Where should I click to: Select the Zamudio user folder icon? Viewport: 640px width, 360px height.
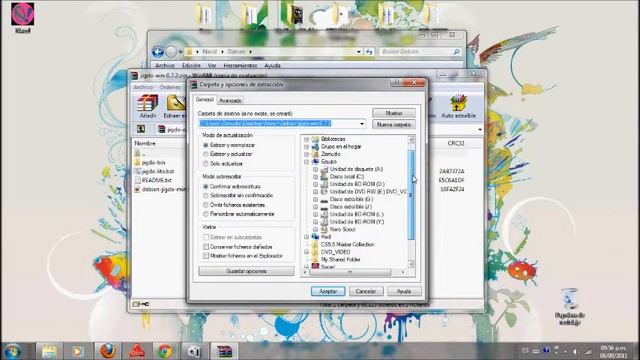pos(316,154)
